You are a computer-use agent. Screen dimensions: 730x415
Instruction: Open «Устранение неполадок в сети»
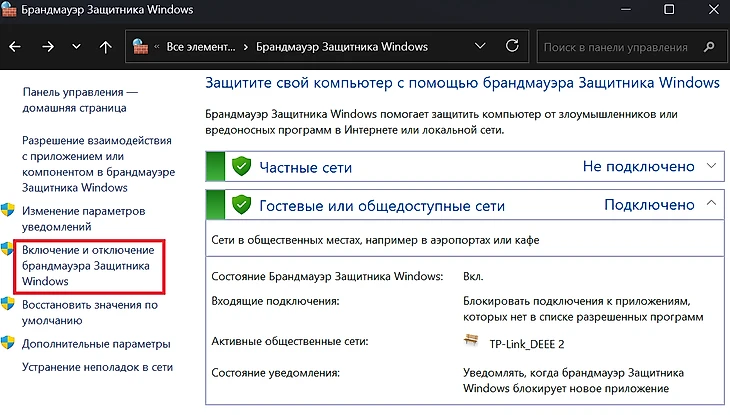pos(97,367)
